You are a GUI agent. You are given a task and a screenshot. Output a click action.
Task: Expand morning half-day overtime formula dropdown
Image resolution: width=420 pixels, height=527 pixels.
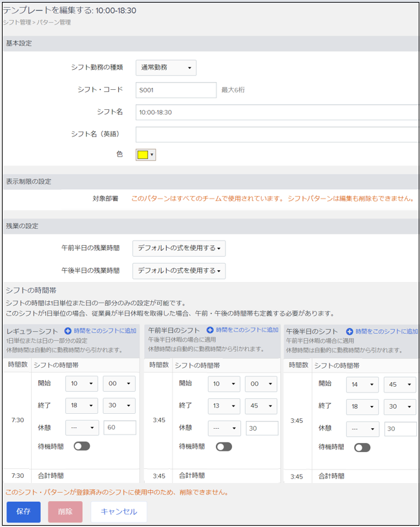tap(179, 248)
